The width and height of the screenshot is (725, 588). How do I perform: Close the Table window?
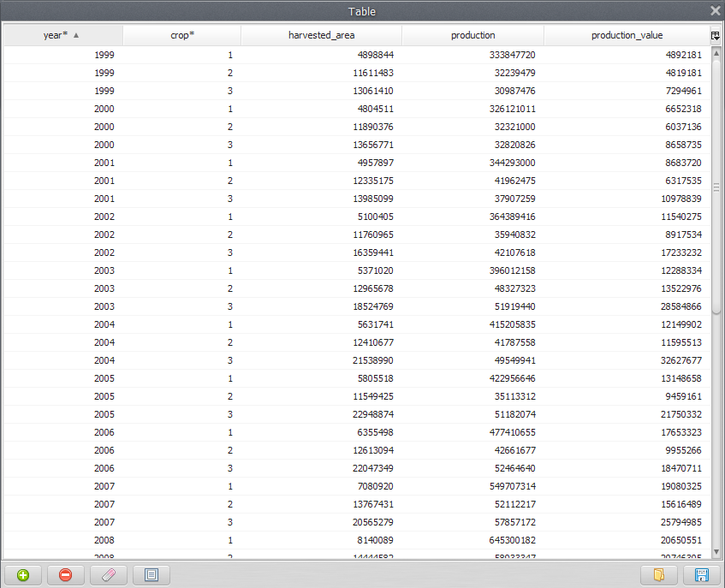point(715,11)
